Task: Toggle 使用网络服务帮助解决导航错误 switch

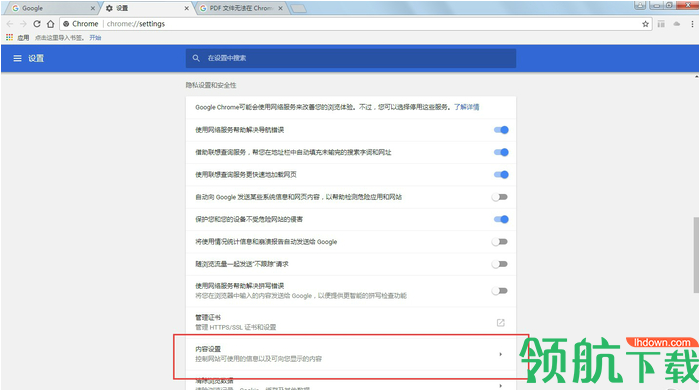Action: click(x=501, y=130)
